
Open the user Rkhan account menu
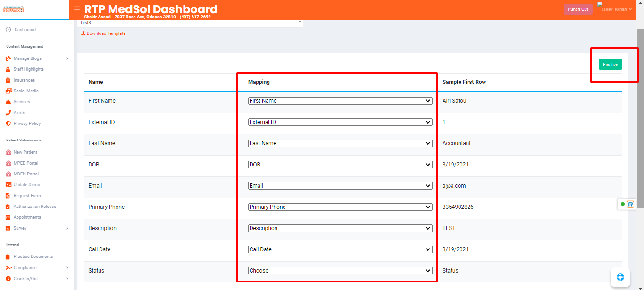click(x=615, y=9)
